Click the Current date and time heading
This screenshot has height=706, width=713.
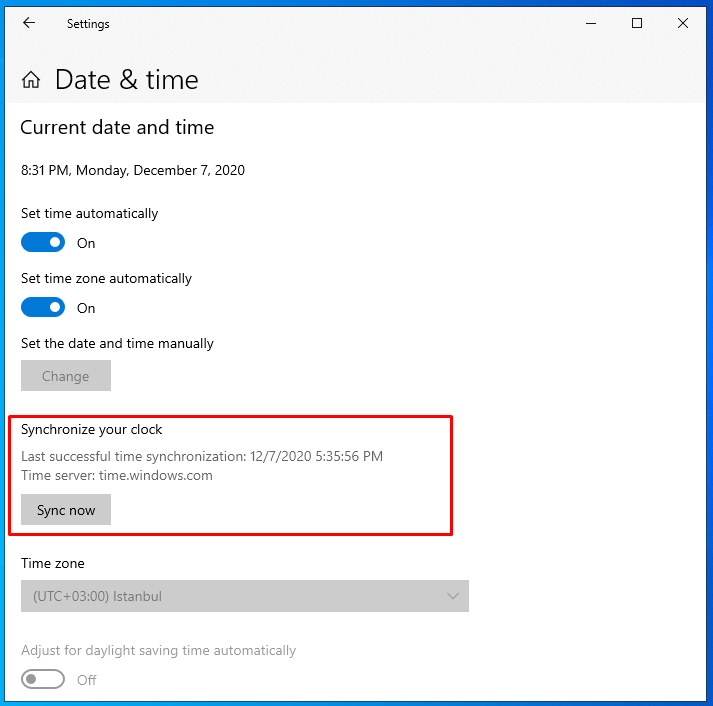tap(117, 127)
